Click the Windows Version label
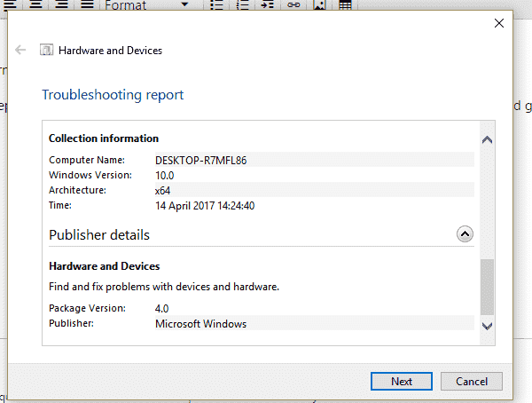Screen dimensions: 532x403 coord(90,175)
